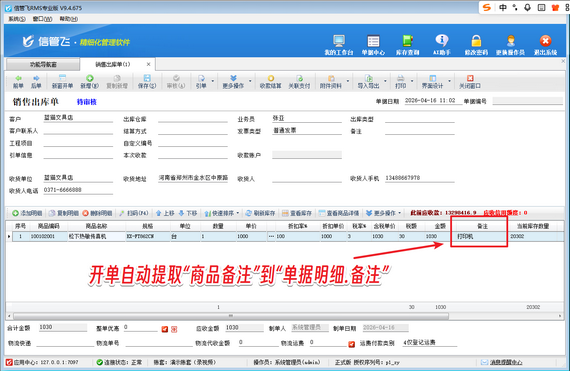Image resolution: width=570 pixels, height=371 pixels.
Task: Expand the 导入导出 dropdown arrow
Action: [385, 81]
